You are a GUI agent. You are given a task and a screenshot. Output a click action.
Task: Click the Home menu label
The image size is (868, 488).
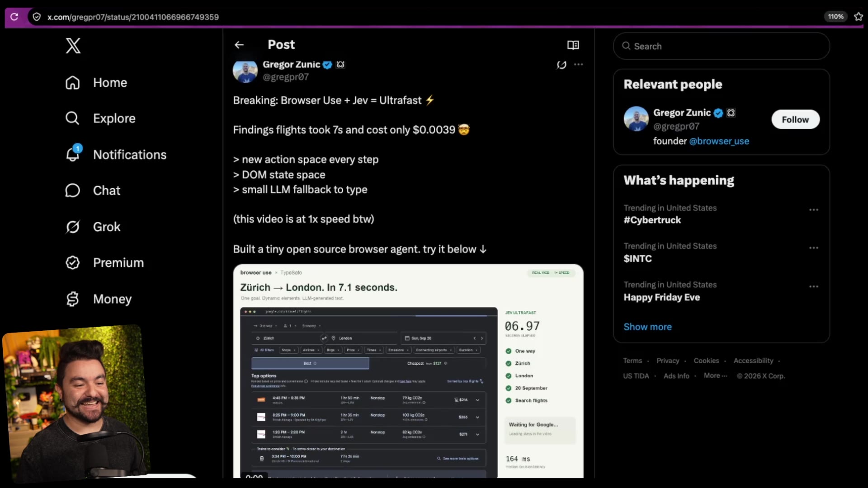[110, 83]
